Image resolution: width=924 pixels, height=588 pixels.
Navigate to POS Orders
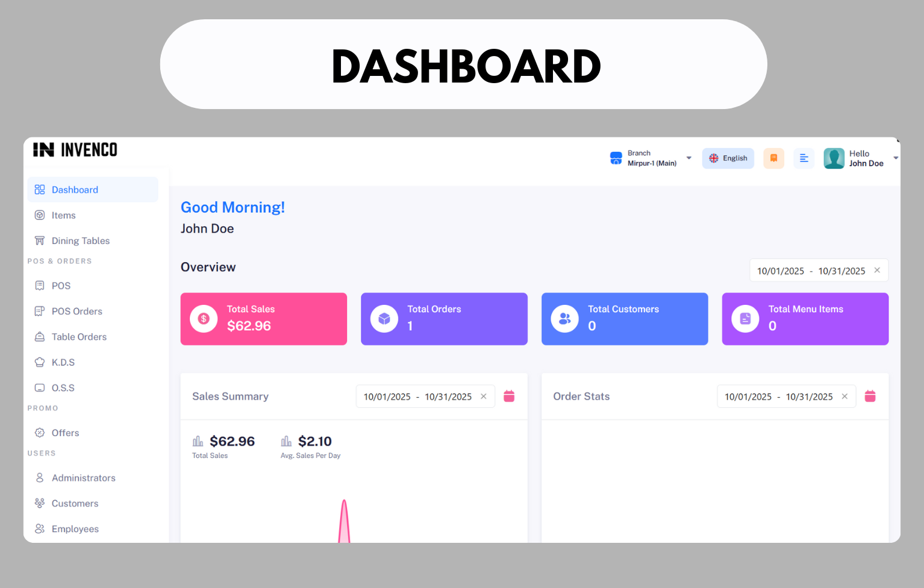75,311
